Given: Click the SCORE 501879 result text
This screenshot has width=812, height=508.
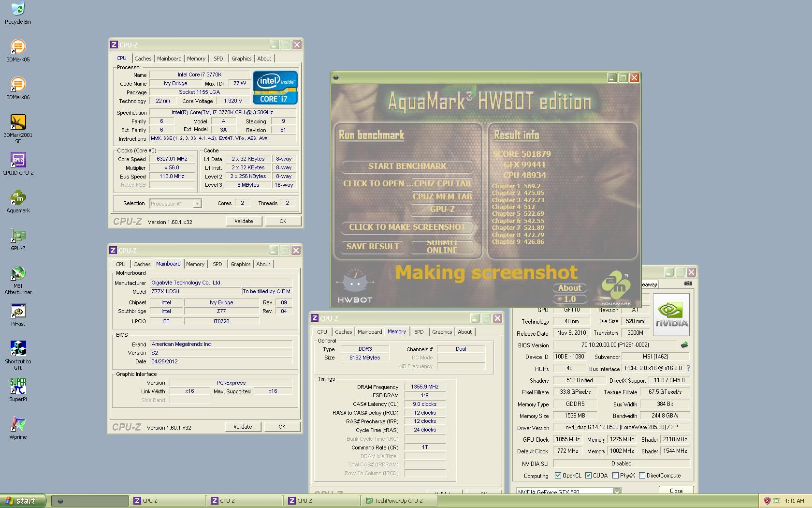Looking at the screenshot, I should coord(522,154).
